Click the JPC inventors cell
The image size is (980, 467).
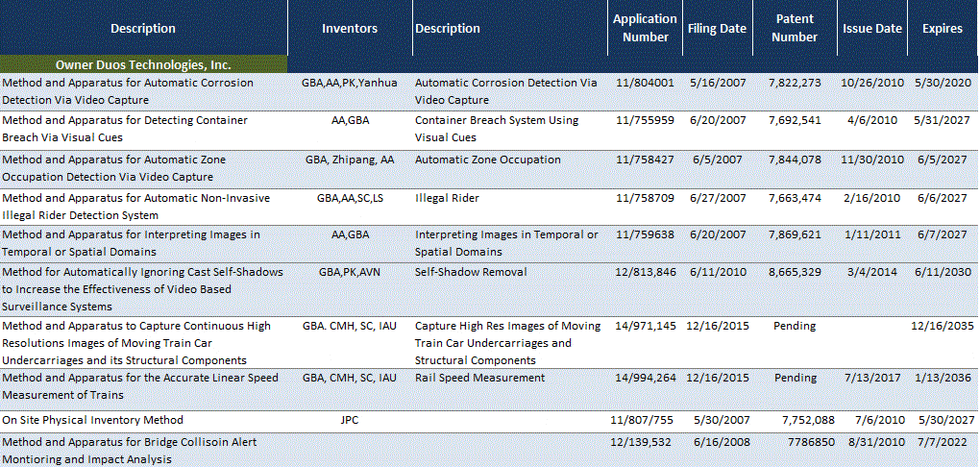[x=350, y=421]
